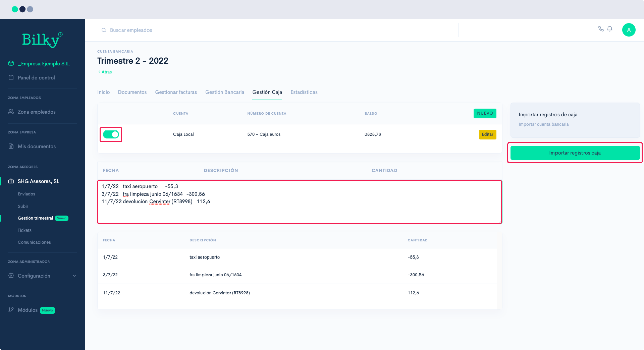Image resolution: width=644 pixels, height=350 pixels.
Task: Expand the Configuración chevron
Action: (74, 276)
